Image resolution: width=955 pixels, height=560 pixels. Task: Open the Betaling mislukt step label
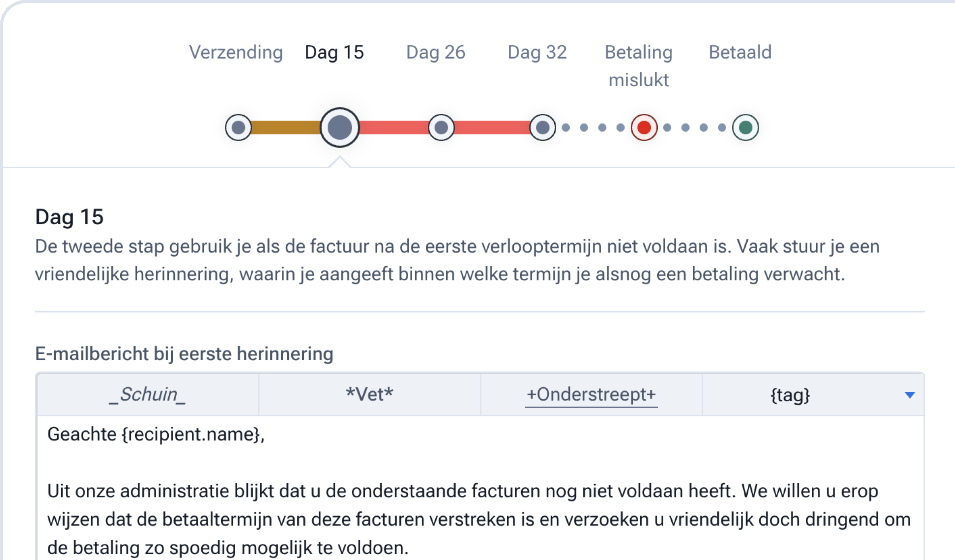(638, 66)
